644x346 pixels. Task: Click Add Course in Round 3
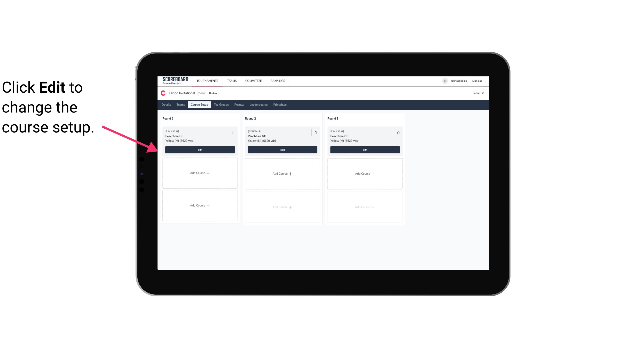pyautogui.click(x=365, y=173)
